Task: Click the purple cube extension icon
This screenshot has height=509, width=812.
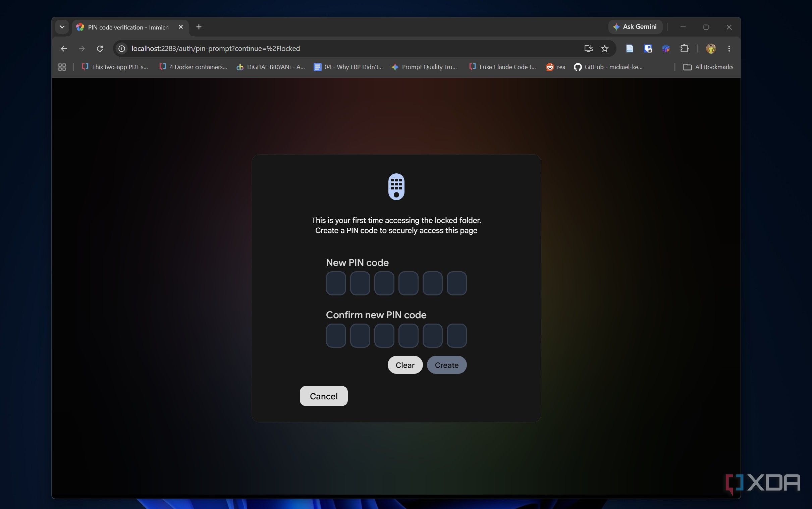Action: click(x=666, y=49)
